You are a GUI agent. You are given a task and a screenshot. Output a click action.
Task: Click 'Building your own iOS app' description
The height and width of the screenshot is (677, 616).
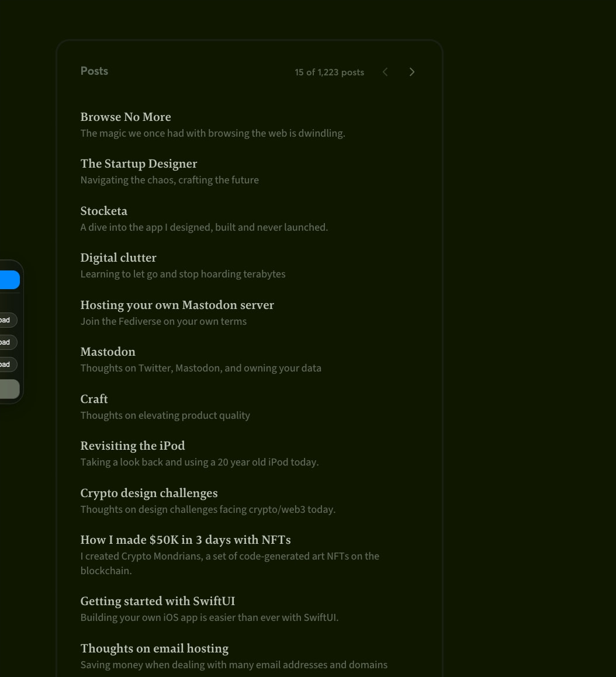(x=209, y=617)
